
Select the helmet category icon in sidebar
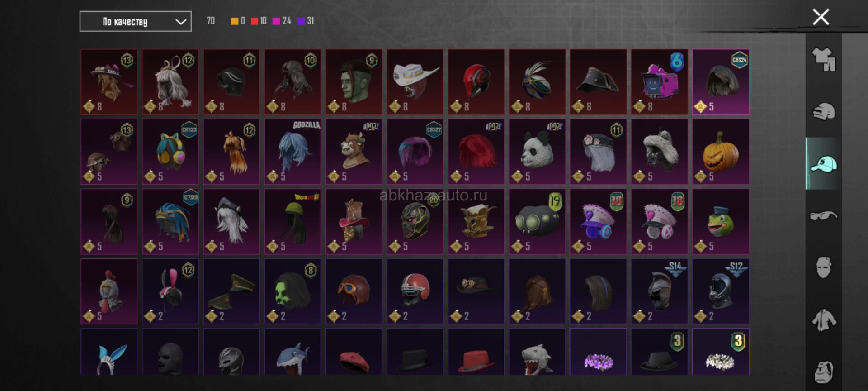[x=824, y=112]
